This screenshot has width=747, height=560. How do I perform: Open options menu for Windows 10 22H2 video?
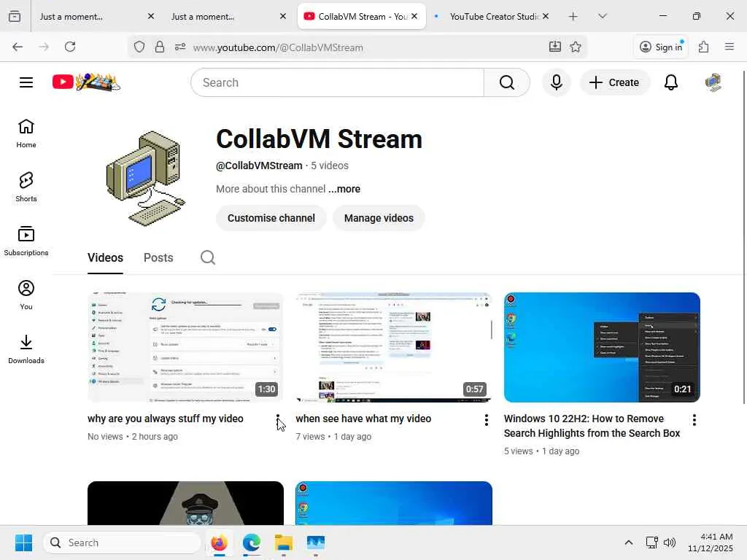pyautogui.click(x=694, y=419)
